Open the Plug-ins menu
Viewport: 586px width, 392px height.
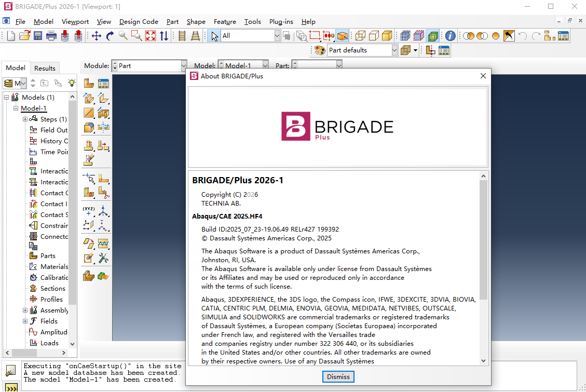(281, 22)
